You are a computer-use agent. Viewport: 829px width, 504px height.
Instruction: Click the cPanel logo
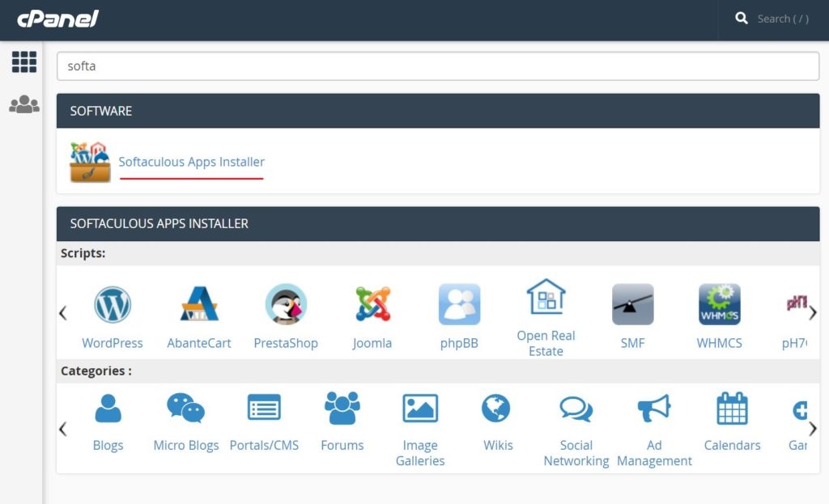coord(57,19)
